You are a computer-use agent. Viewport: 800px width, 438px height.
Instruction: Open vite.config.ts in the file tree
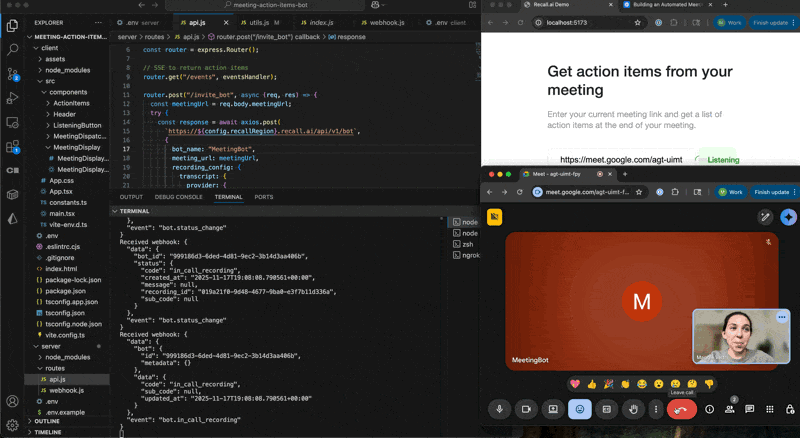pos(65,335)
